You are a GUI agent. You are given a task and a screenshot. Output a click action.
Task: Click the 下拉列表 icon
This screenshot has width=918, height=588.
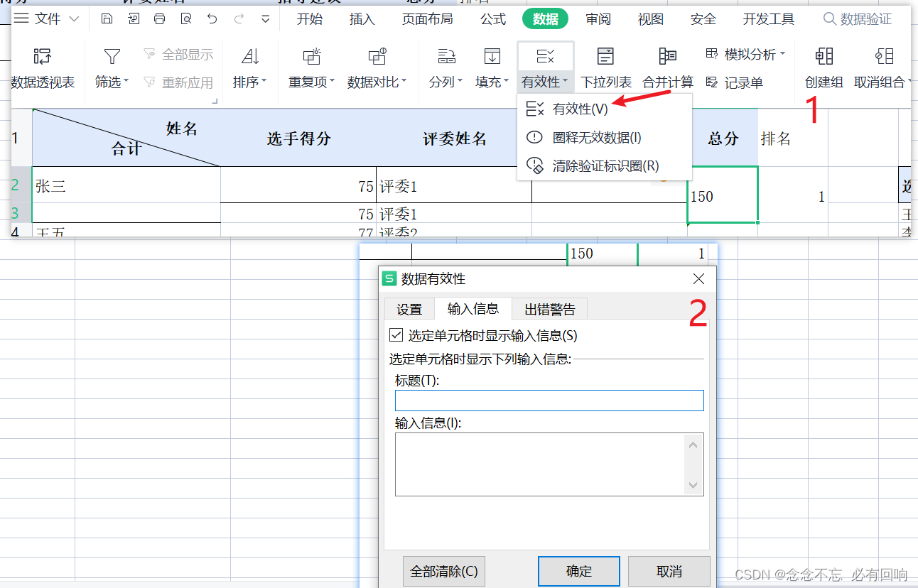[606, 57]
